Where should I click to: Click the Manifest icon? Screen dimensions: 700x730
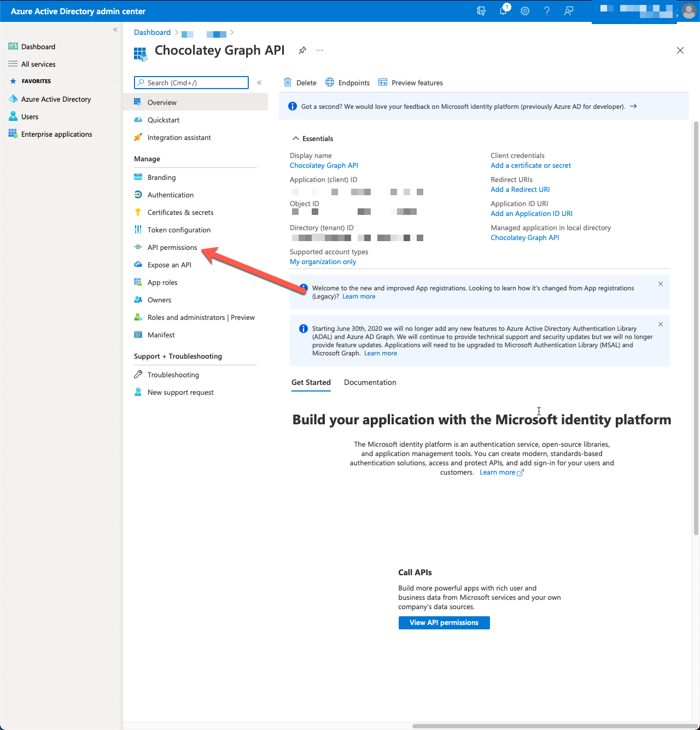[138, 335]
